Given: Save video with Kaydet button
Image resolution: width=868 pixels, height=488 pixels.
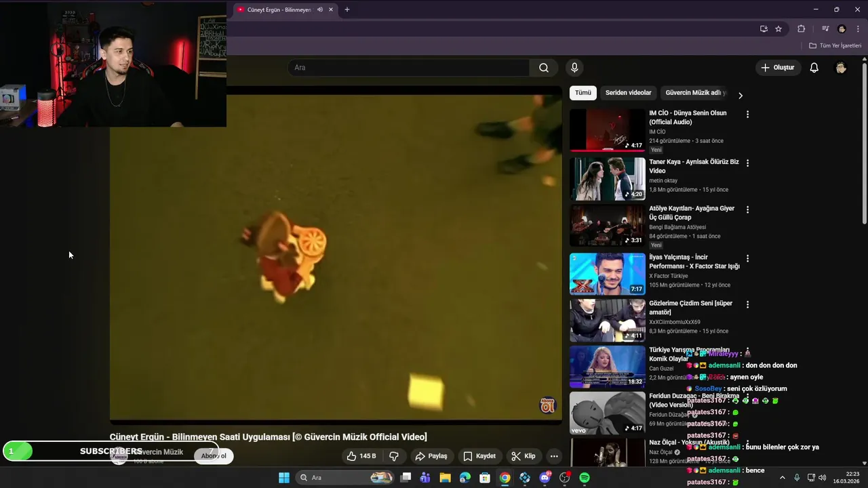Looking at the screenshot, I should [x=479, y=456].
